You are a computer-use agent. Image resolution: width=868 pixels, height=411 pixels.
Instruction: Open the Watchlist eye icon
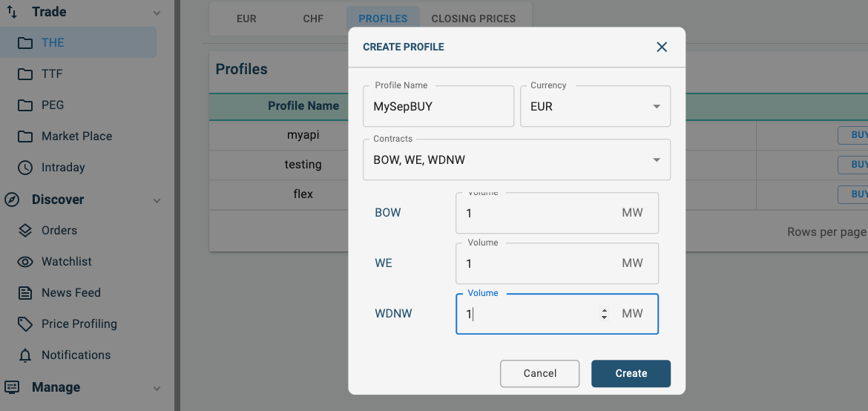coord(25,262)
